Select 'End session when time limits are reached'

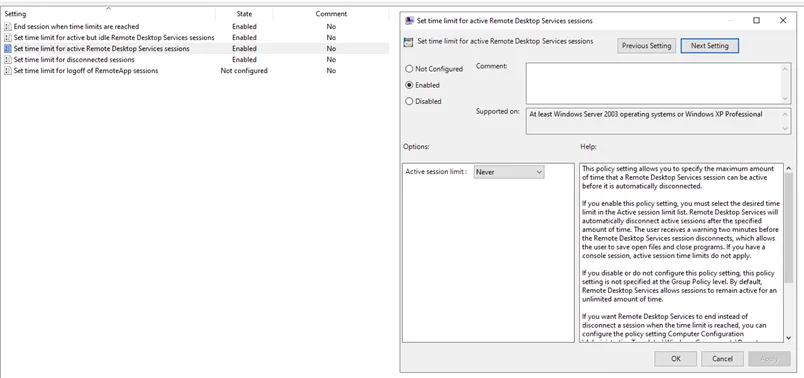coord(76,27)
